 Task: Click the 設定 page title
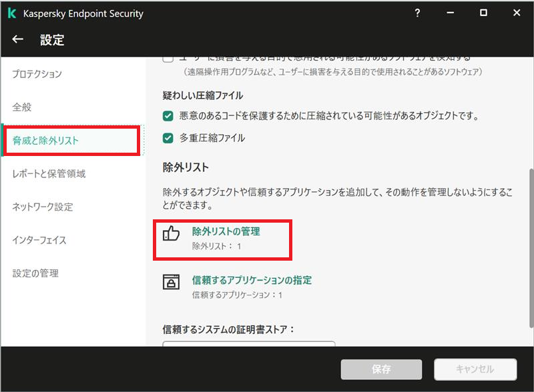pos(52,40)
